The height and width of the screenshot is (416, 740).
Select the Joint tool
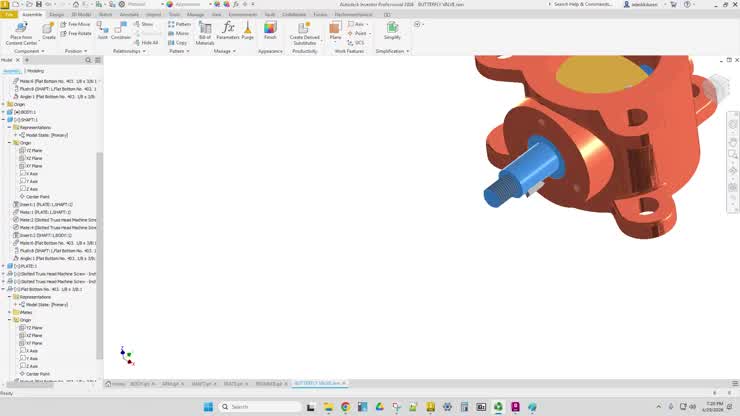pos(102,31)
